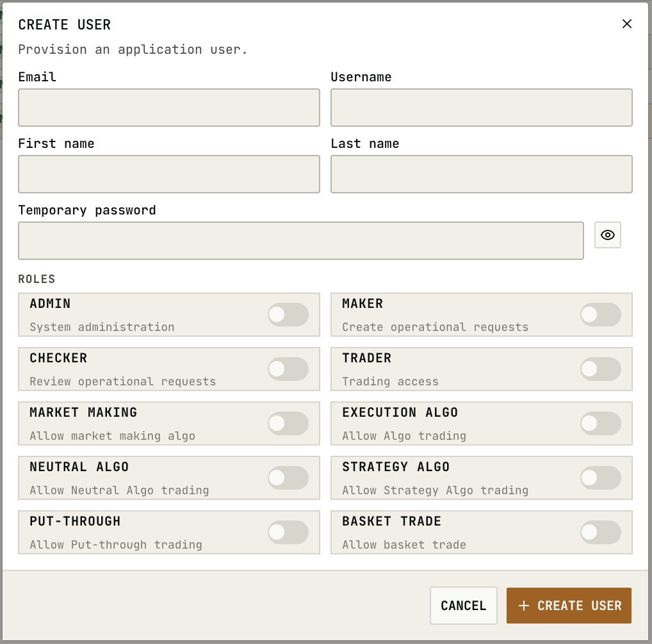Click the First name field
Image resolution: width=652 pixels, height=644 pixels.
(169, 174)
